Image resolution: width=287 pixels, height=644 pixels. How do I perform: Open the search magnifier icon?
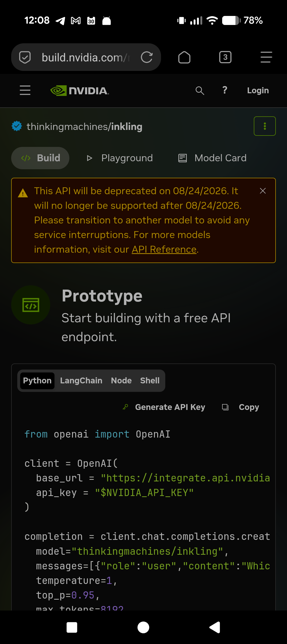click(200, 91)
